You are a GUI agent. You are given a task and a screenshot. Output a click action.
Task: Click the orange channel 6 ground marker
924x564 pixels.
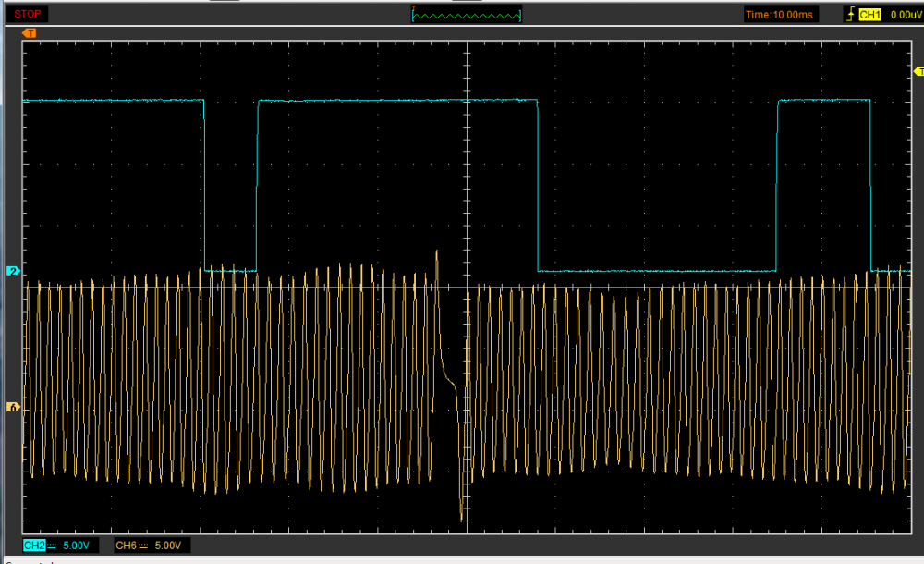(13, 407)
